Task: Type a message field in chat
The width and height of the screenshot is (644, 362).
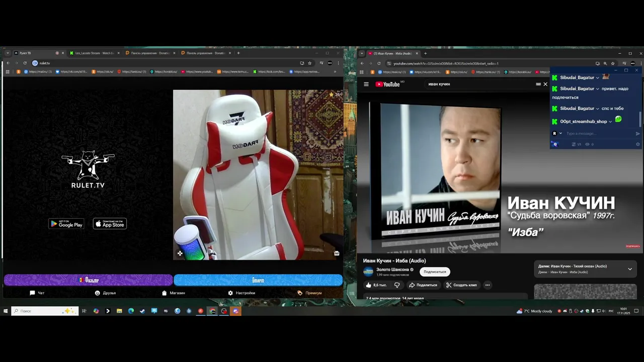Action: point(599,133)
